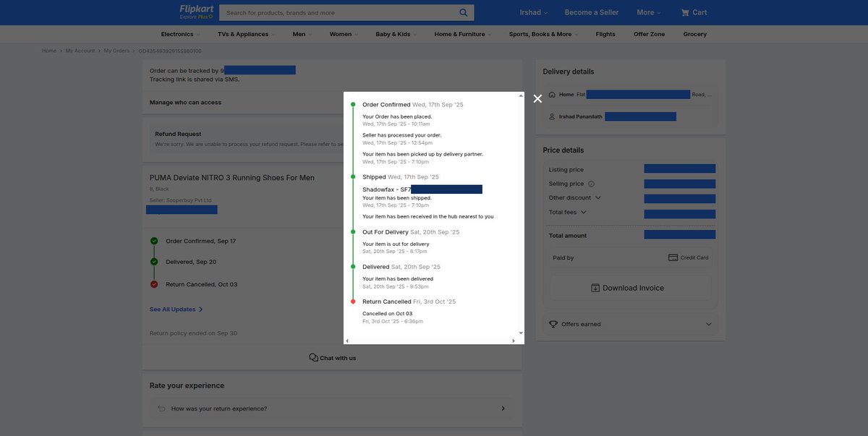The height and width of the screenshot is (436, 868).
Task: Click Become a Seller link
Action: point(592,12)
